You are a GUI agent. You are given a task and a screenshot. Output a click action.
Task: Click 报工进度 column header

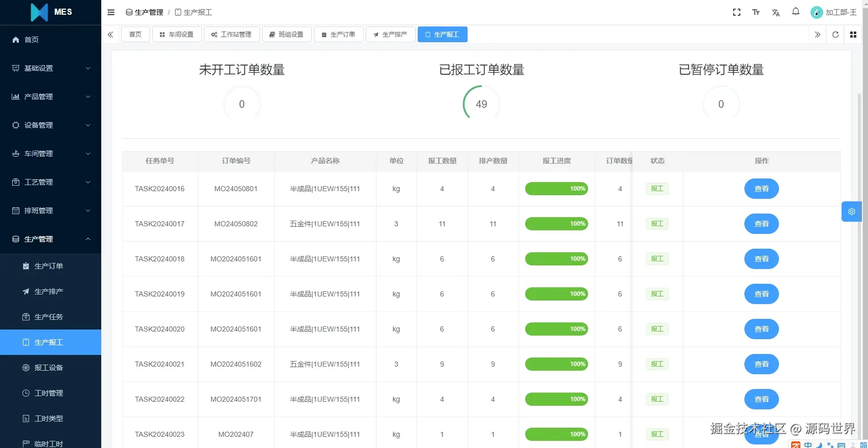pos(557,161)
